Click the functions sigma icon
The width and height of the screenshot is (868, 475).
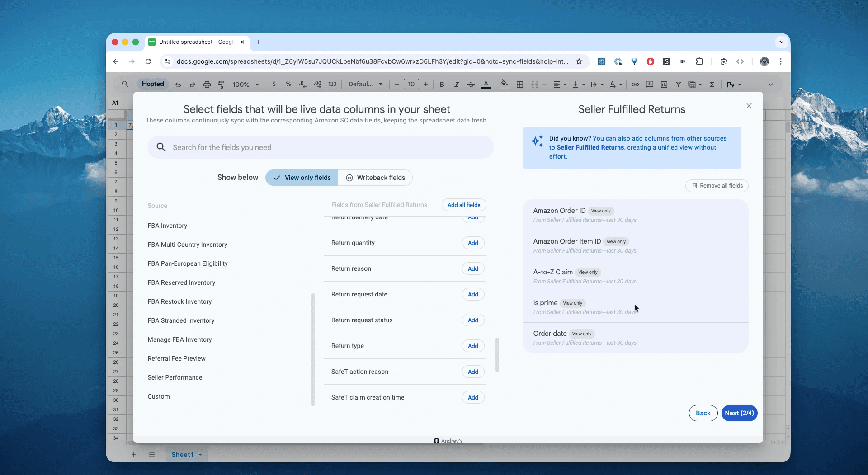(712, 85)
